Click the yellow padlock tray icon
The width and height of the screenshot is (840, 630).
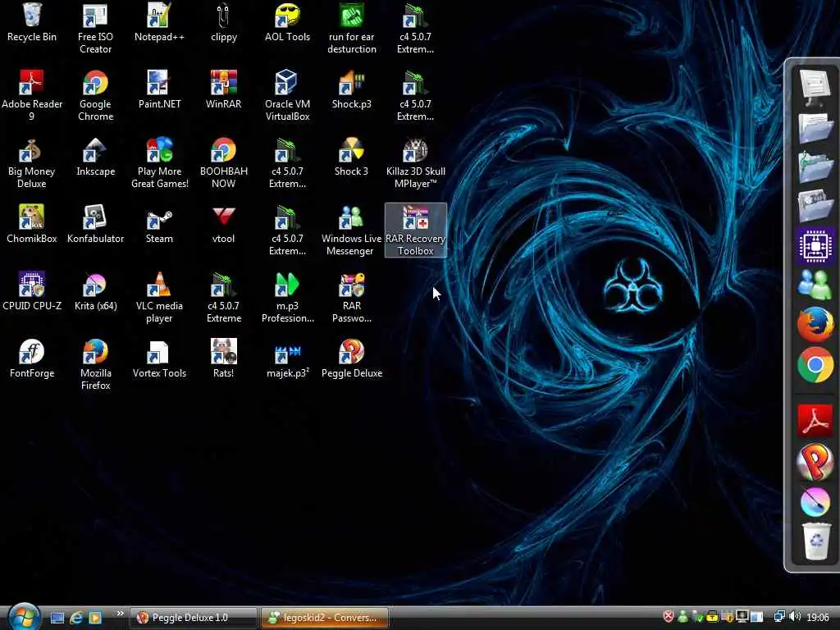point(712,617)
